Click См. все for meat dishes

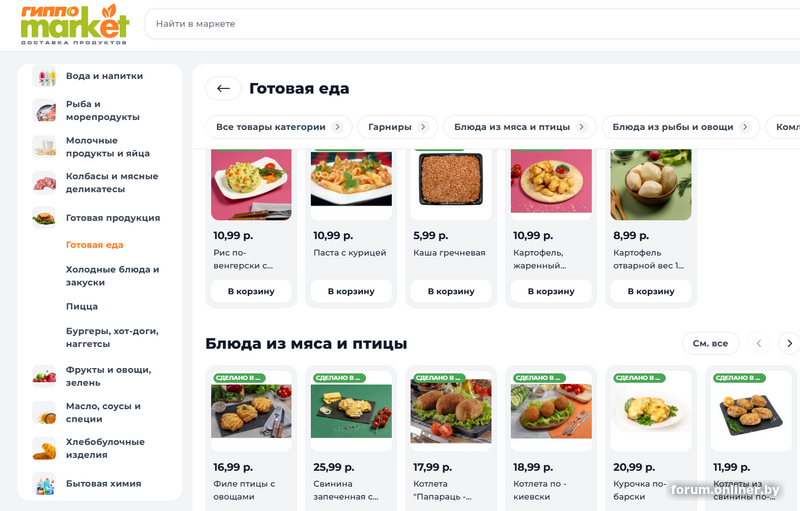point(710,343)
